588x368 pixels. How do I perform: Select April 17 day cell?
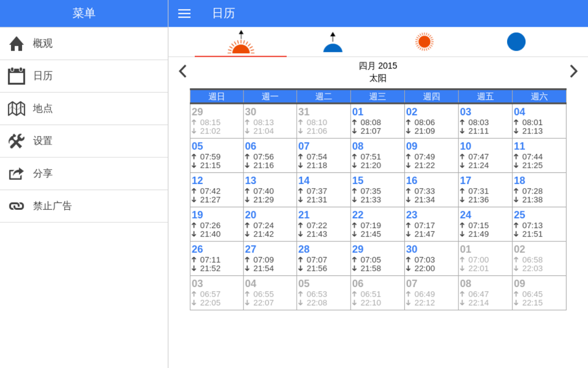coord(485,190)
